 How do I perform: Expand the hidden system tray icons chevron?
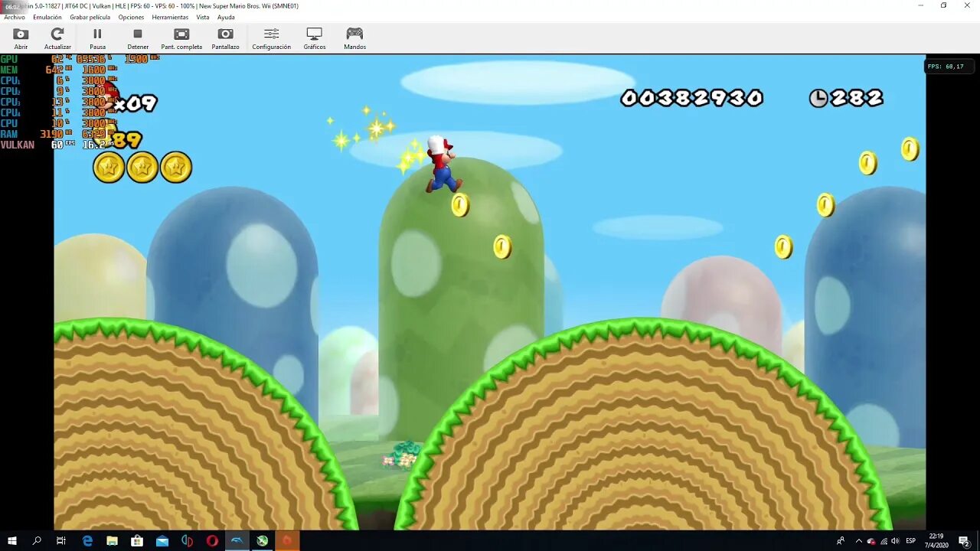tap(858, 541)
